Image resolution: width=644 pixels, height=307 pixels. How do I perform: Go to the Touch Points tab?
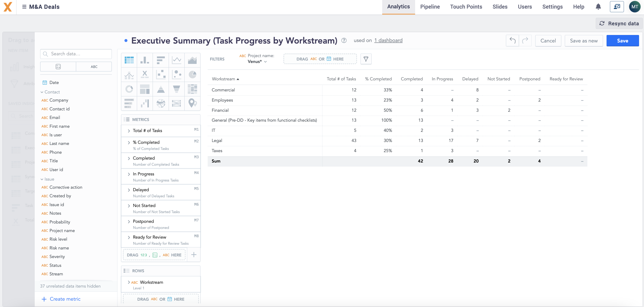466,7
